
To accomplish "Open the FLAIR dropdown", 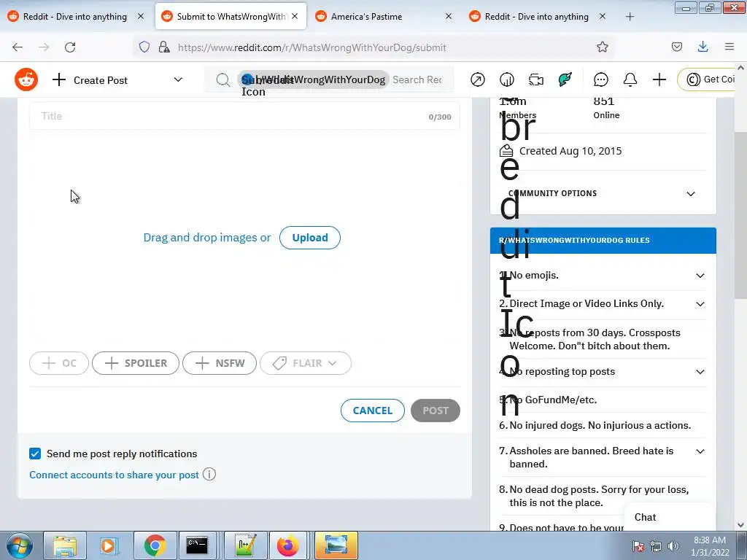I will [x=306, y=363].
